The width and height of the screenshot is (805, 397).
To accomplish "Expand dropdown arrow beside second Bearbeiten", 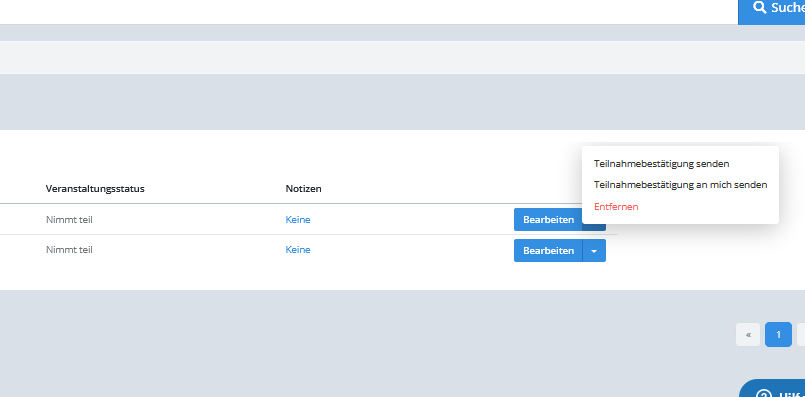I will pyautogui.click(x=594, y=251).
